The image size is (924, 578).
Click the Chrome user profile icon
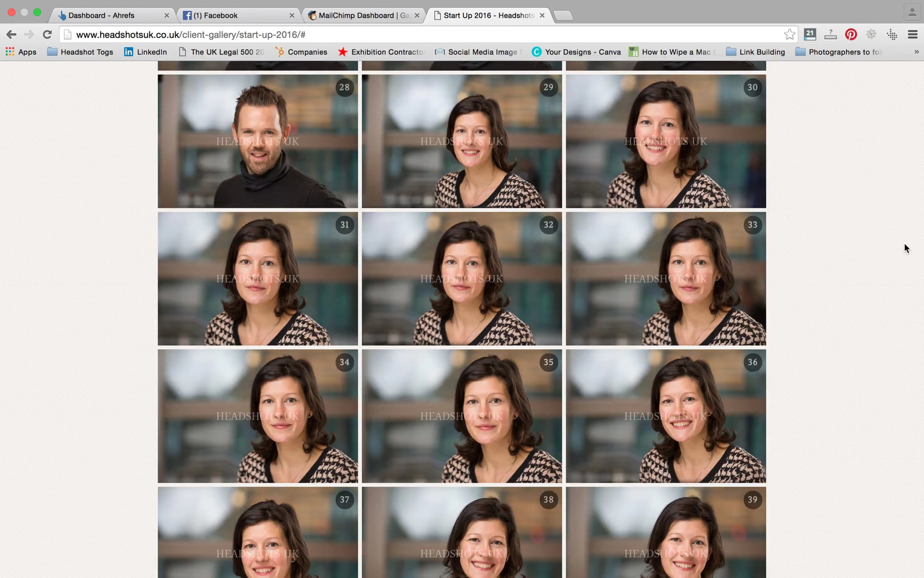click(x=912, y=12)
